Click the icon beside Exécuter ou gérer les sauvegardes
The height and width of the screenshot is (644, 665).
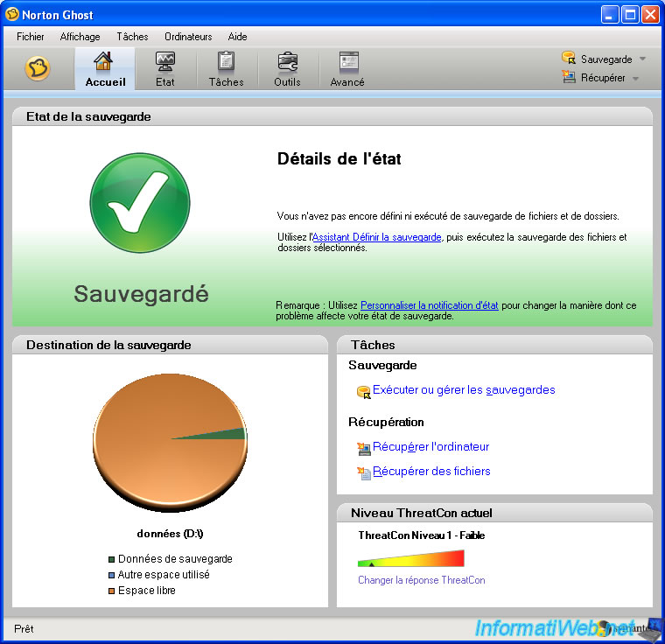[x=363, y=392]
